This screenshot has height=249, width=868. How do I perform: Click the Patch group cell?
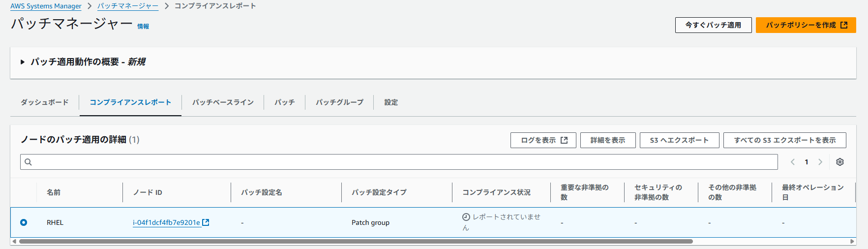370,222
